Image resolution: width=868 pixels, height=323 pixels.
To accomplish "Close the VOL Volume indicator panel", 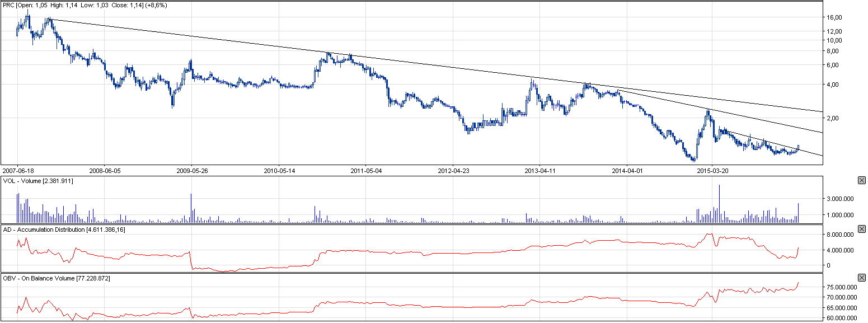I will click(x=861, y=180).
